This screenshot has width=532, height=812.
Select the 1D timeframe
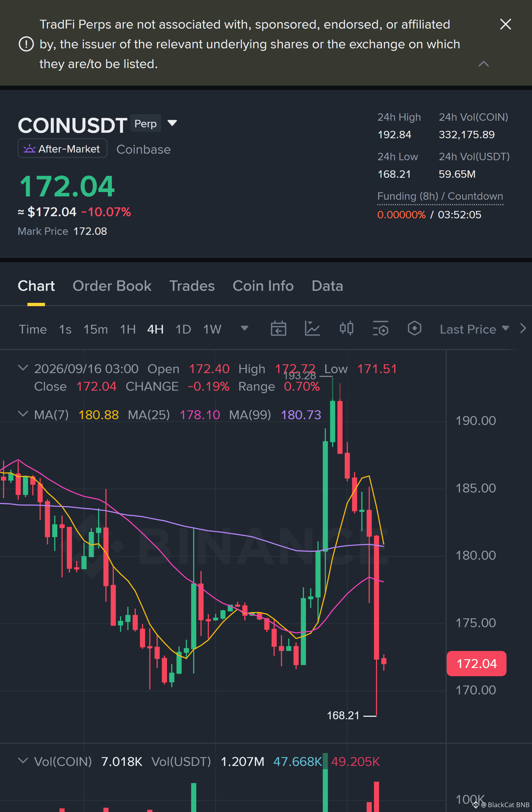click(183, 329)
